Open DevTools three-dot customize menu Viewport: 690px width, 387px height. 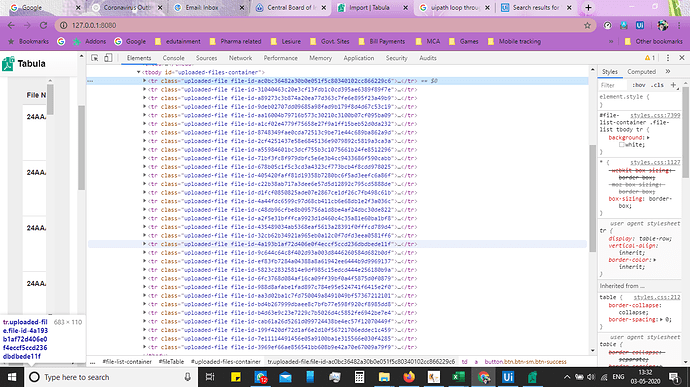click(668, 58)
